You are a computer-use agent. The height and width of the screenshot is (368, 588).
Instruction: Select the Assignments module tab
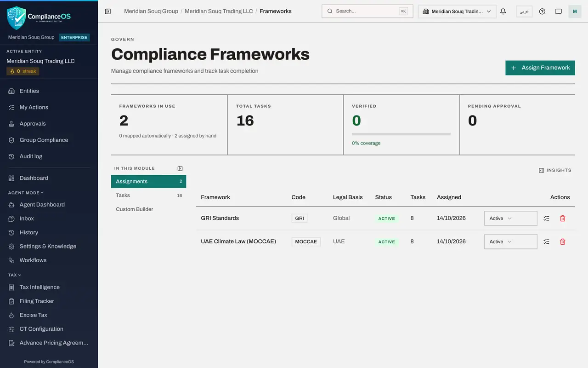click(x=148, y=181)
